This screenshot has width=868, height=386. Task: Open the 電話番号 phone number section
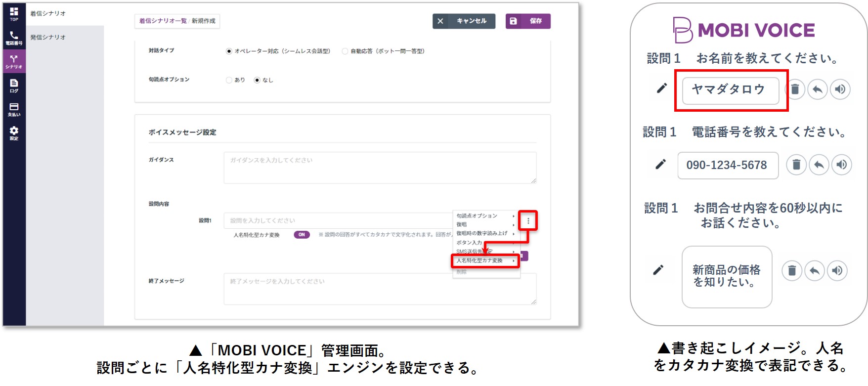click(14, 38)
